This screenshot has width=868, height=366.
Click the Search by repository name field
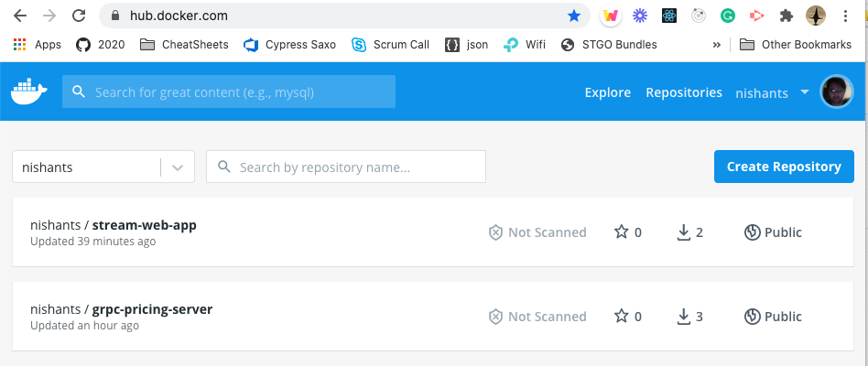click(346, 167)
